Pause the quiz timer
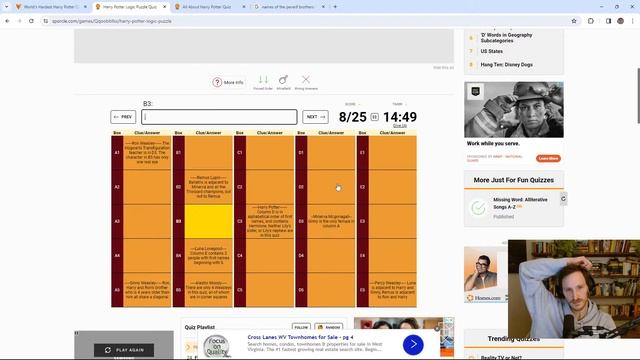 click(374, 117)
